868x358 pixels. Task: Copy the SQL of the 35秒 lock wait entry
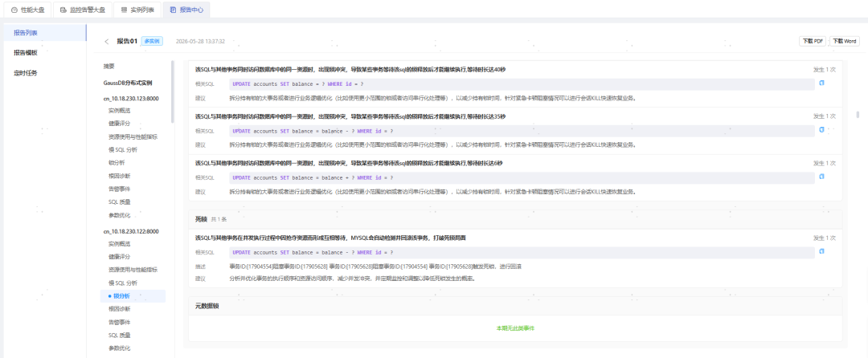(822, 130)
